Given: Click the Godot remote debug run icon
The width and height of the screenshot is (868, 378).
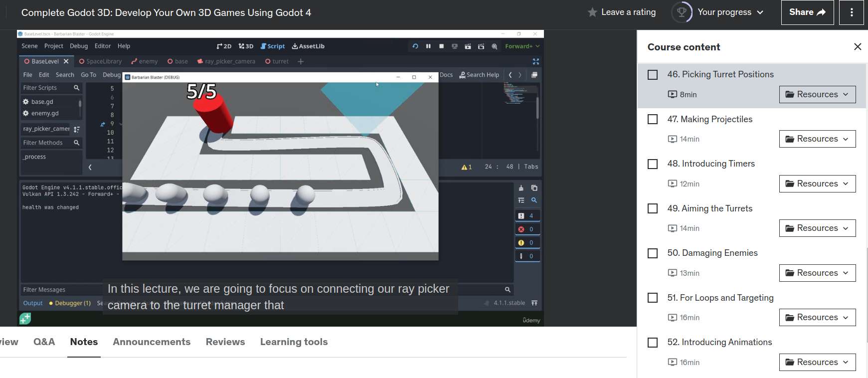Looking at the screenshot, I should 455,46.
